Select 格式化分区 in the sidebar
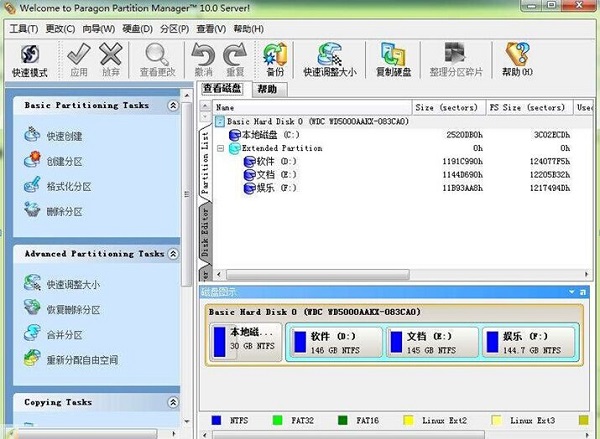Image resolution: width=600 pixels, height=439 pixels. pos(68,186)
